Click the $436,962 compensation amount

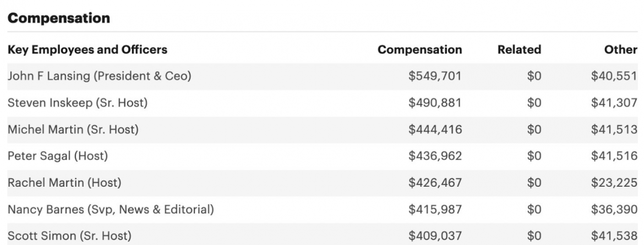(435, 156)
